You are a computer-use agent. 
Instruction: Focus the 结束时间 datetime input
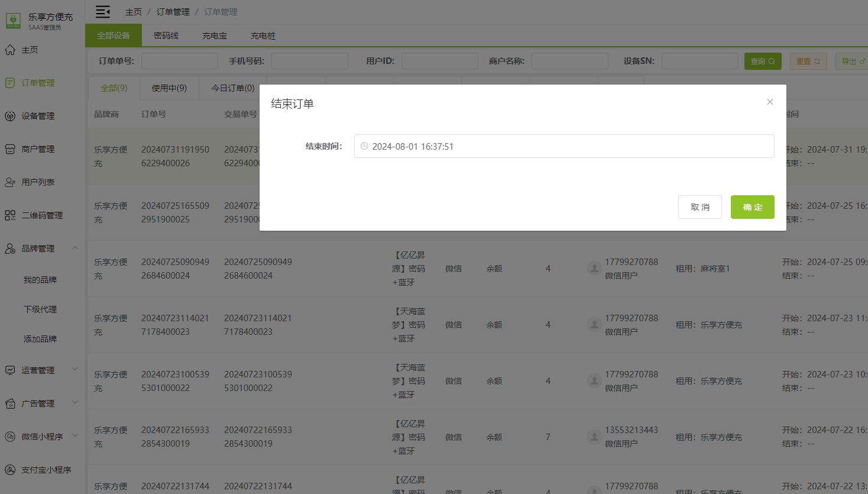pos(564,146)
